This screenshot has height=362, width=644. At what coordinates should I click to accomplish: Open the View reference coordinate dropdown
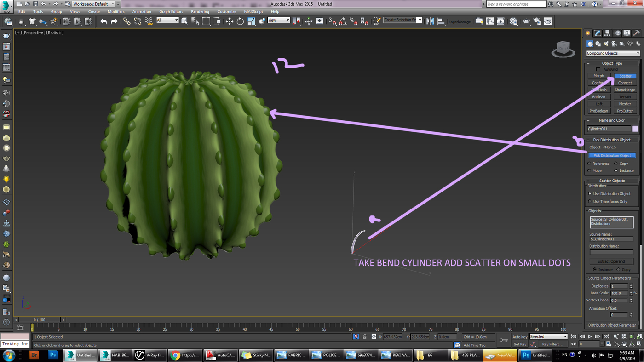coord(279,20)
